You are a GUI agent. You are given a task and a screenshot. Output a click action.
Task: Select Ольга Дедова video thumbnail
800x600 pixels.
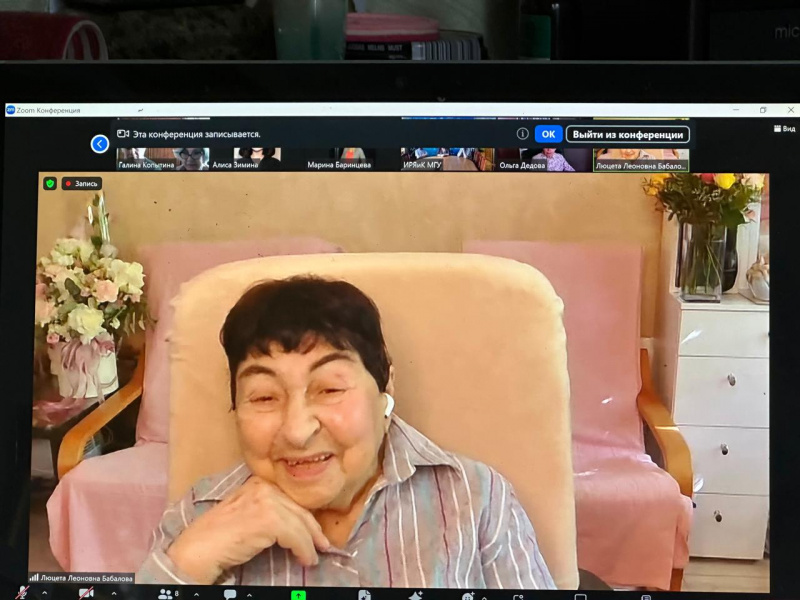point(544,159)
